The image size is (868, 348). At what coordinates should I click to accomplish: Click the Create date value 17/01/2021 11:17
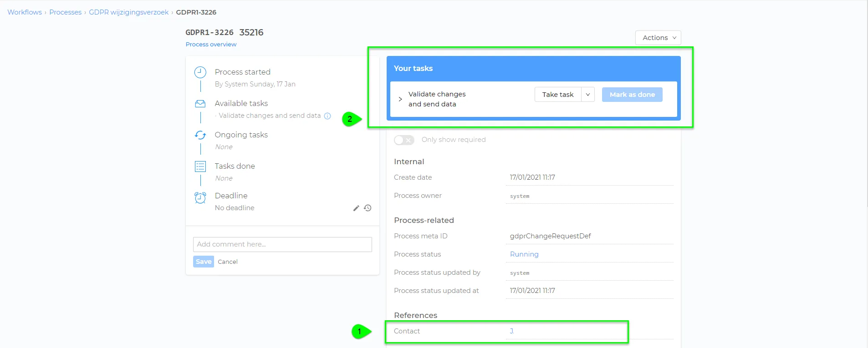point(532,177)
